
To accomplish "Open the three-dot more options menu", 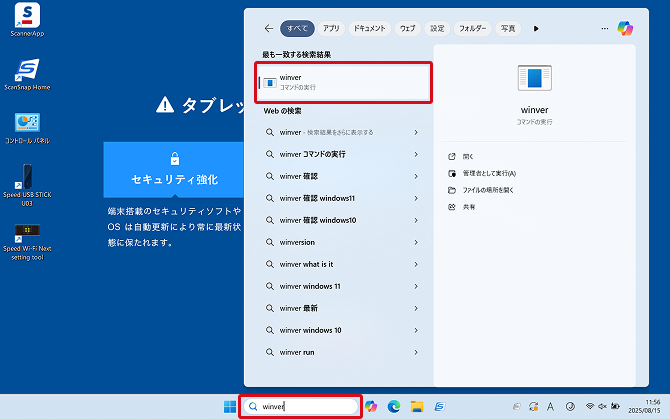I will (604, 29).
